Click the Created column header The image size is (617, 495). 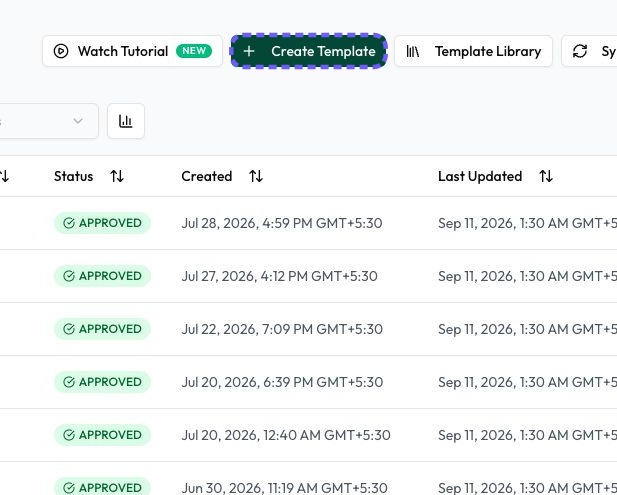coord(207,176)
